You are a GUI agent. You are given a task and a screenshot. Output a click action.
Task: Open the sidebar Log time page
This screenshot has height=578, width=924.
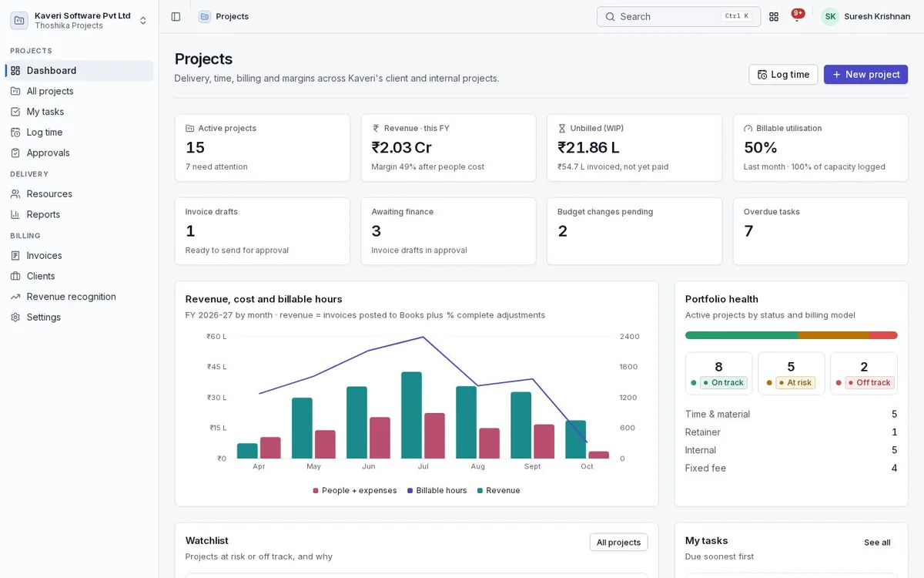click(x=79, y=132)
